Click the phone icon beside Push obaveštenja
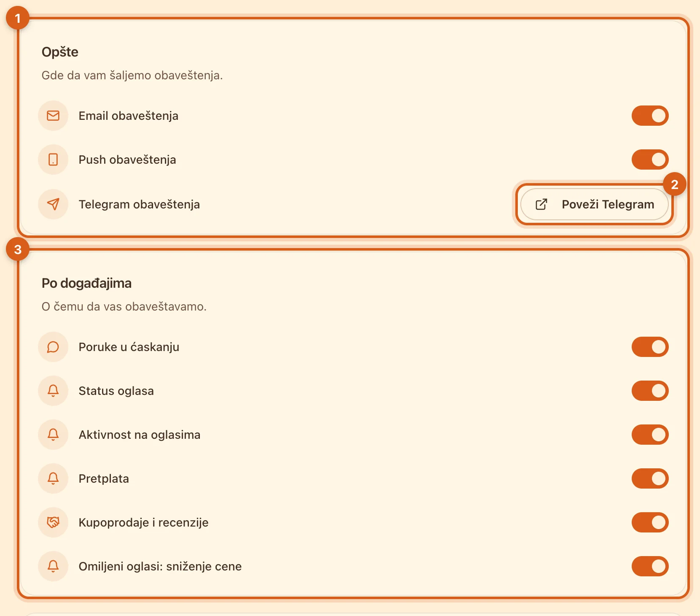Screen dimensions: 700x616 [x=53, y=159]
